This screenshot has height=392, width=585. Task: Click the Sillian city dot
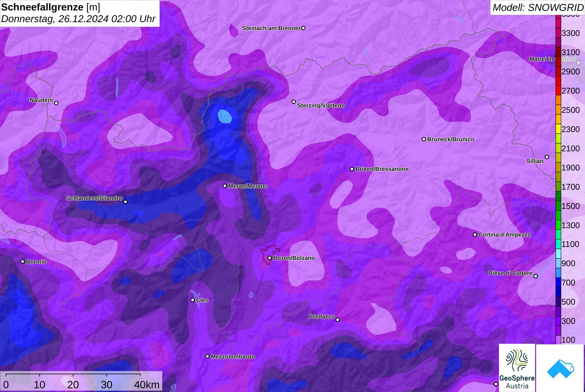pyautogui.click(x=547, y=157)
